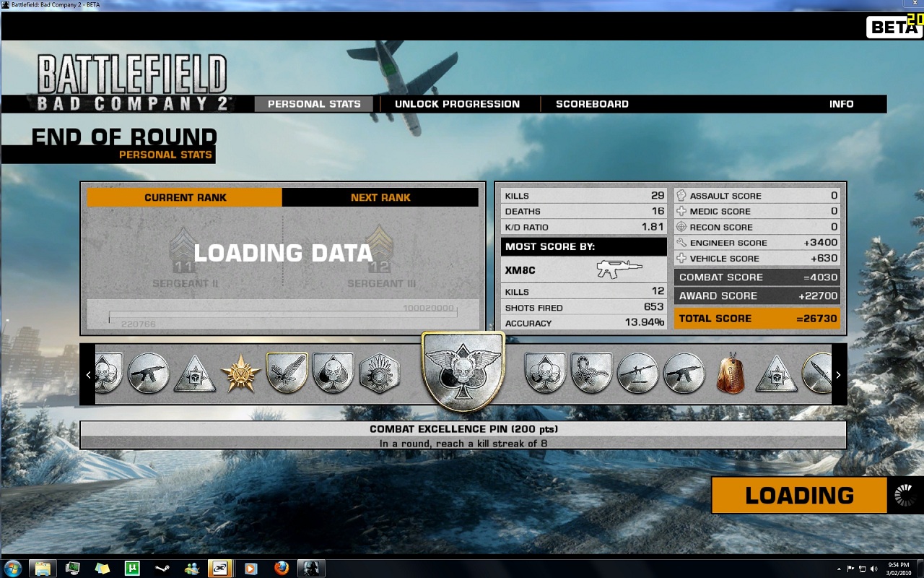Screen dimensions: 924x578
Task: Click the Most Score By header
Action: point(584,246)
